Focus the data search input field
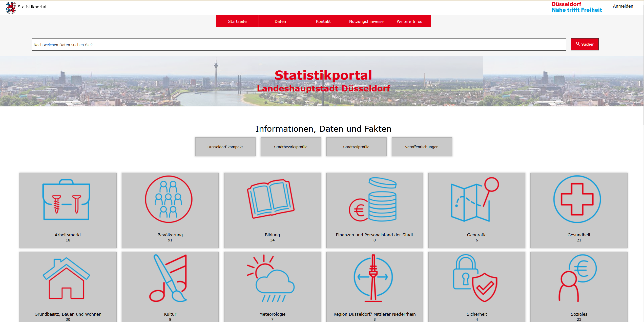This screenshot has width=644, height=322. [299, 45]
